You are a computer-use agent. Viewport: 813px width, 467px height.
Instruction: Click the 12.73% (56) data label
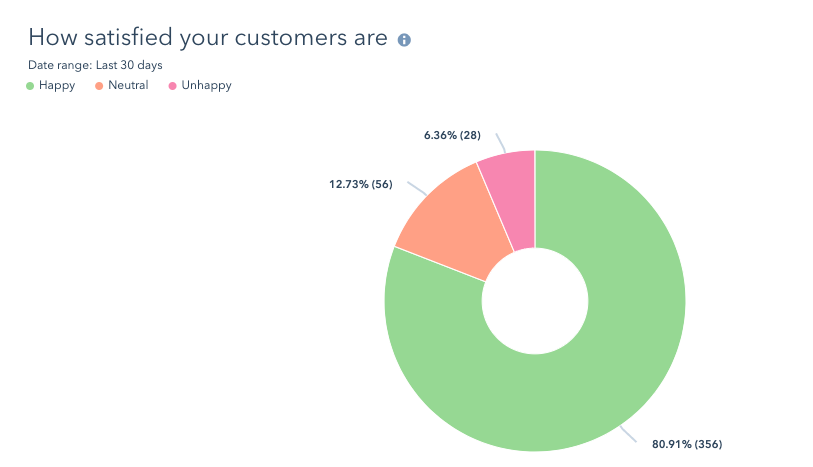[360, 184]
